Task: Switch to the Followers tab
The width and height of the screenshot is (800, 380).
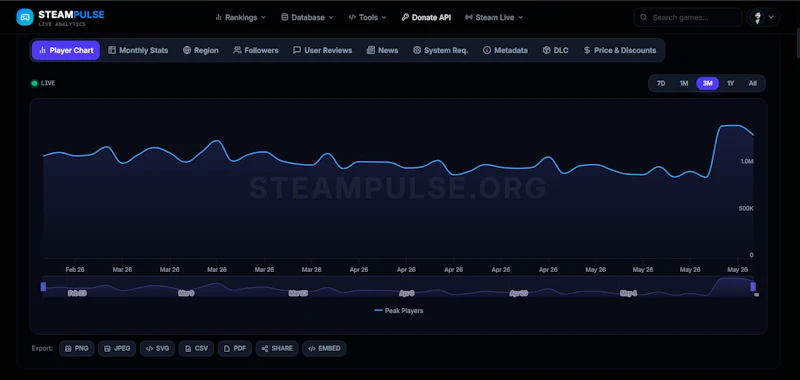Action: coord(256,50)
